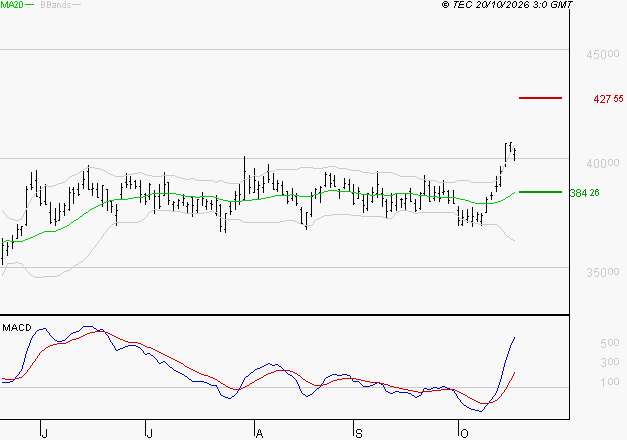Click the BBands legend label

coord(56,5)
